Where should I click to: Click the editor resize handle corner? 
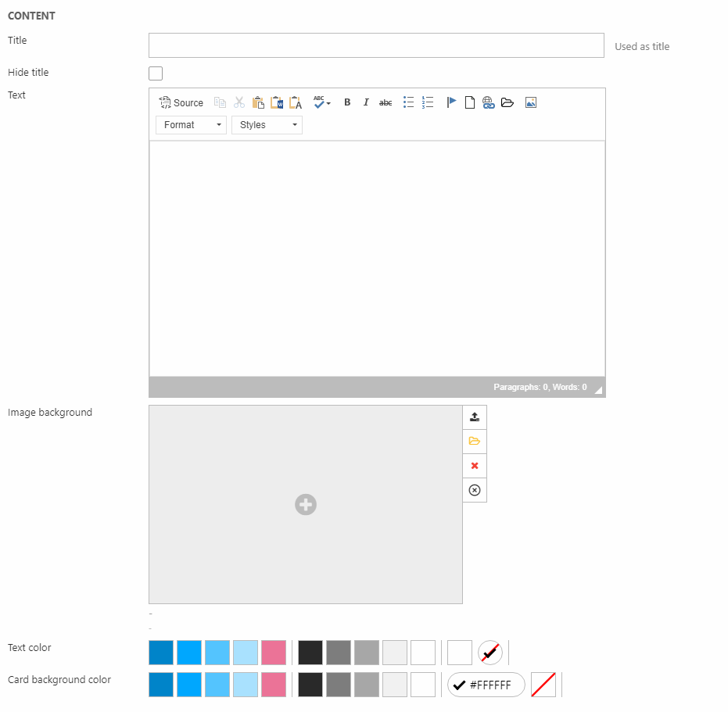click(598, 390)
